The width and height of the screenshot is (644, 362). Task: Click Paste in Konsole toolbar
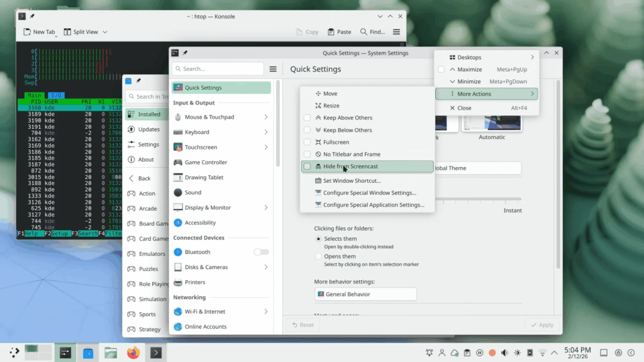click(339, 32)
